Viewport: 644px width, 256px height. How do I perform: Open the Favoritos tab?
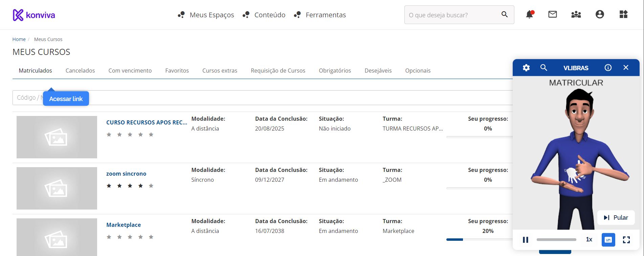pyautogui.click(x=177, y=71)
